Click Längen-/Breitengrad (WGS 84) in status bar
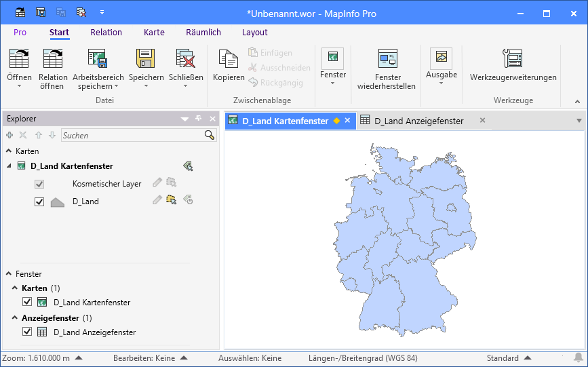This screenshot has height=367, width=588. point(363,358)
